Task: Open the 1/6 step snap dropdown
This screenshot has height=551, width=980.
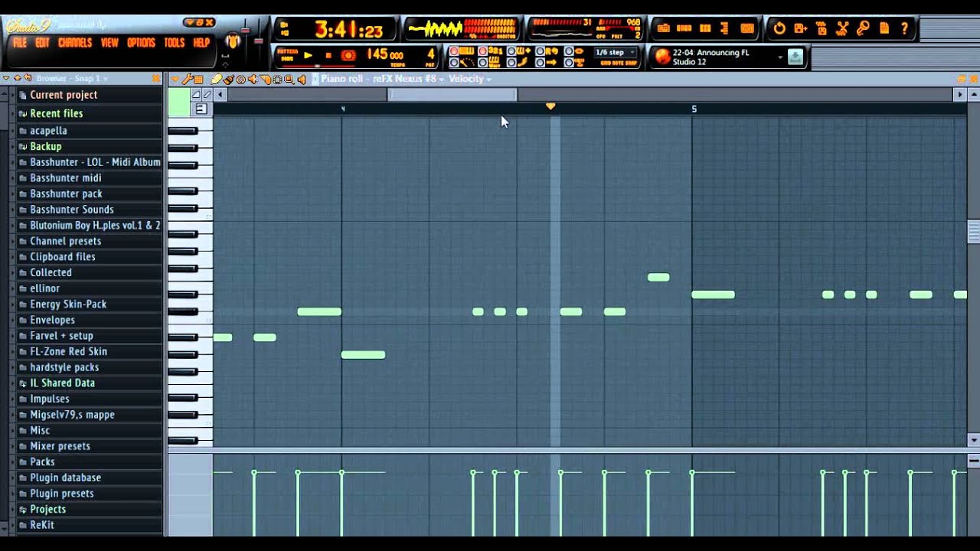Action: [x=616, y=52]
